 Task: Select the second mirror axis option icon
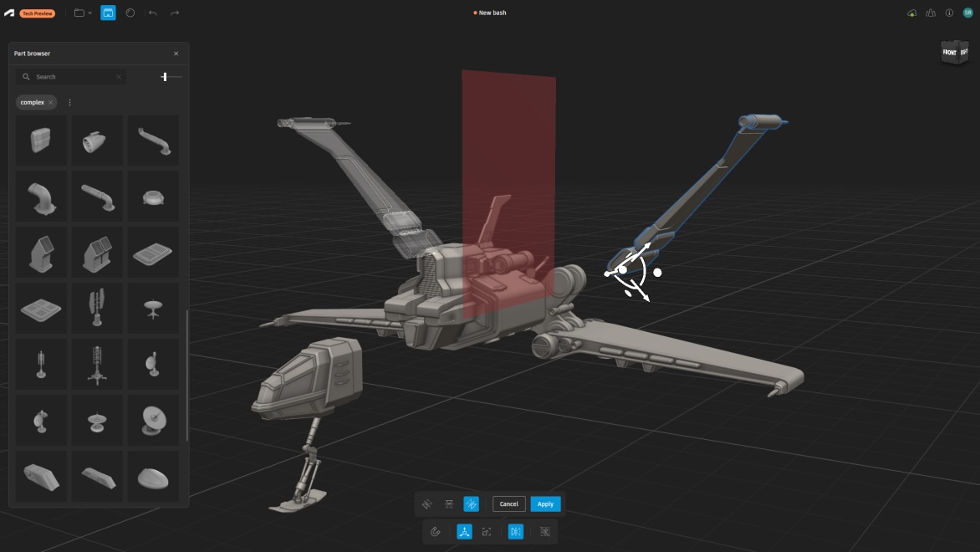click(x=449, y=503)
